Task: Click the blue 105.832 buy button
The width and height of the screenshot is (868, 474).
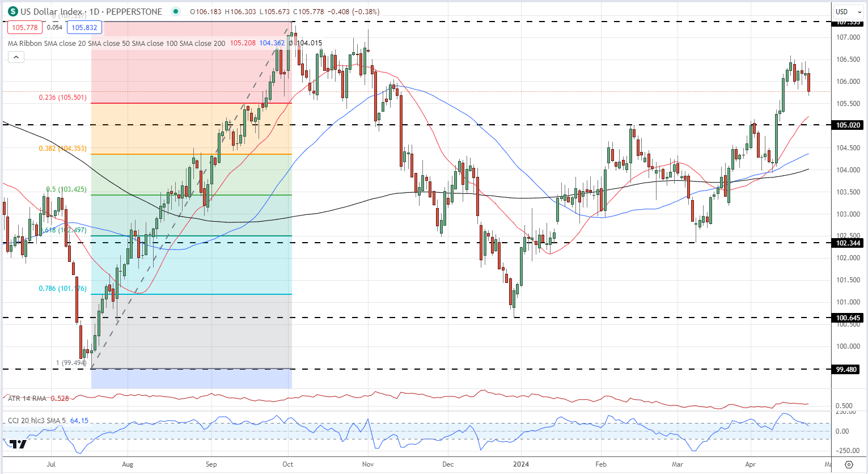Action: click(84, 27)
